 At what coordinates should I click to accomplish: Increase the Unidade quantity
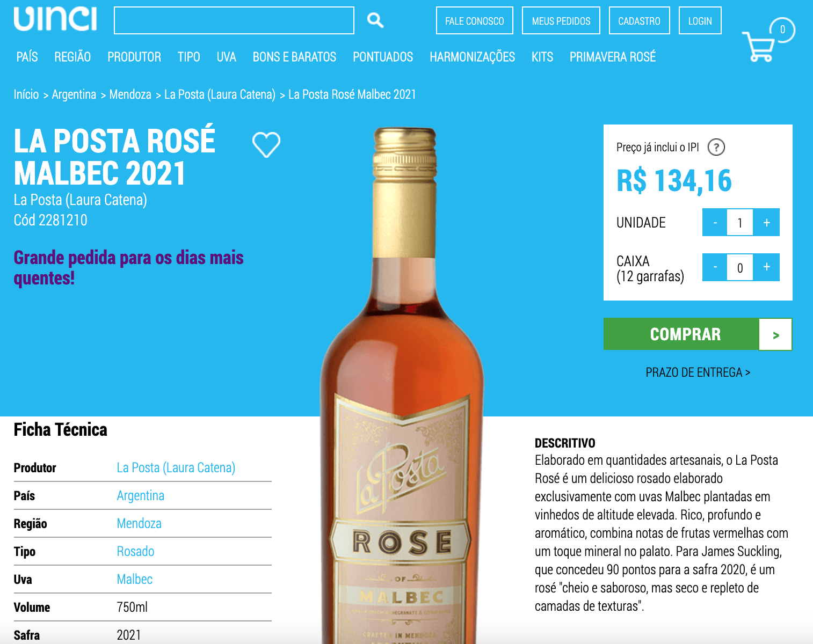766,222
